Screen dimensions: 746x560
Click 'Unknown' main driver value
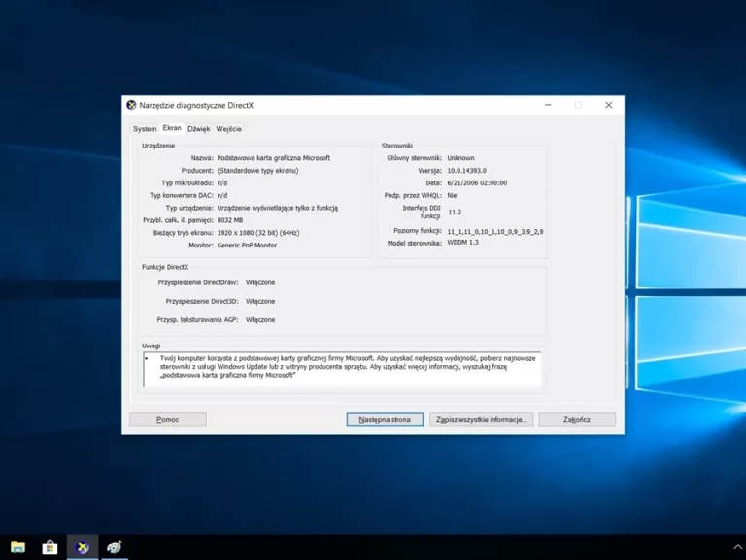[x=460, y=158]
